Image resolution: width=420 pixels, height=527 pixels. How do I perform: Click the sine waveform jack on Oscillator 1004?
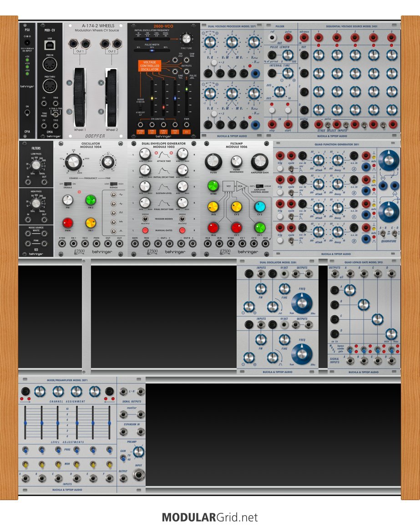(114, 194)
